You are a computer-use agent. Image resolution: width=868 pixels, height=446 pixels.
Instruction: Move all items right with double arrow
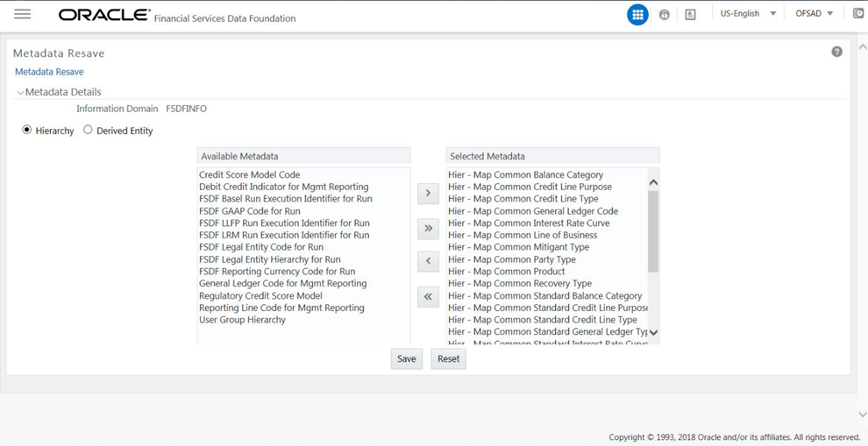(428, 228)
